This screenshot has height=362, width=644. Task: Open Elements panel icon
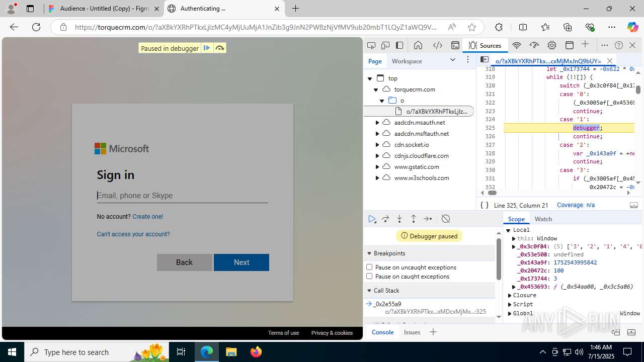[x=438, y=45]
